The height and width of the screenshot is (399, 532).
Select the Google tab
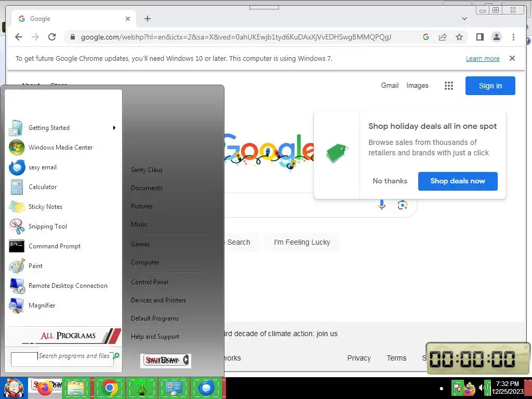click(74, 19)
